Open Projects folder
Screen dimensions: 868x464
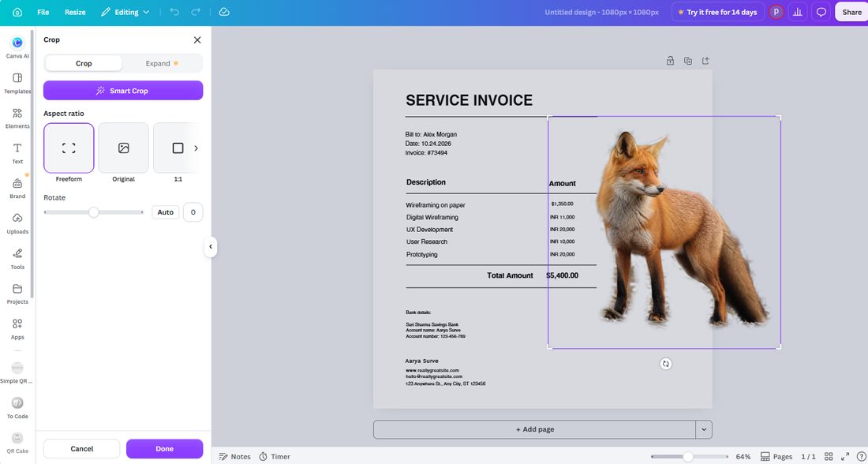pyautogui.click(x=17, y=294)
